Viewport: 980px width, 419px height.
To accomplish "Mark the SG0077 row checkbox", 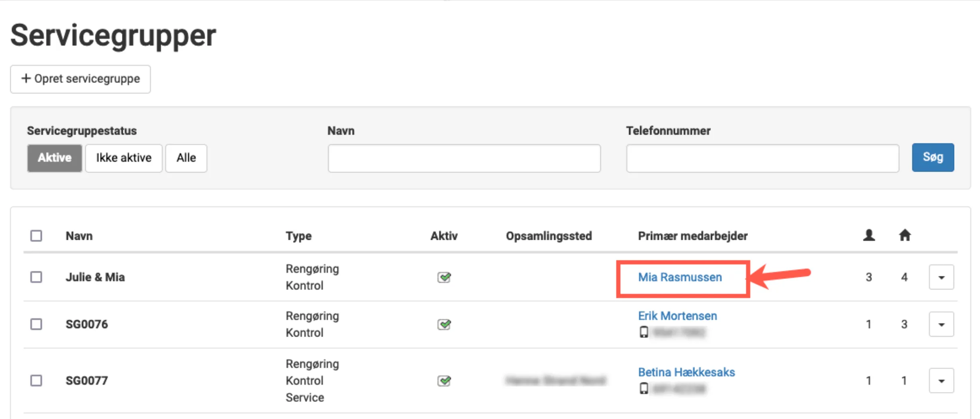I will [36, 381].
